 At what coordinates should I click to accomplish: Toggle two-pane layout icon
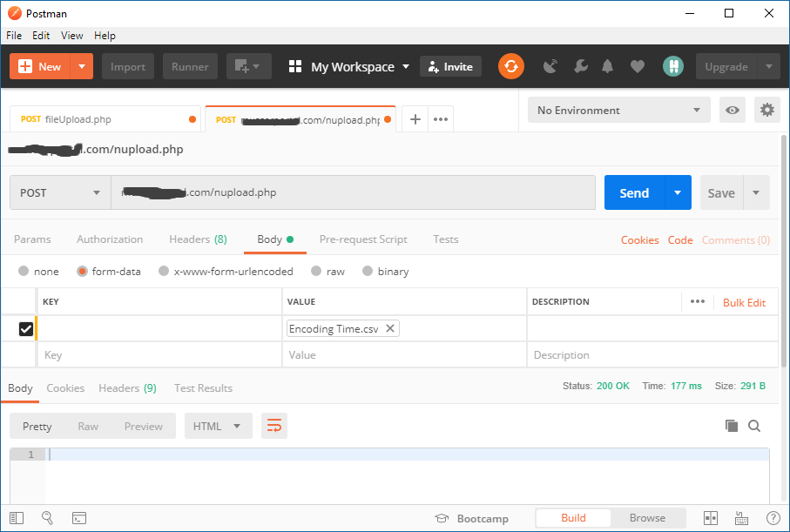click(711, 518)
